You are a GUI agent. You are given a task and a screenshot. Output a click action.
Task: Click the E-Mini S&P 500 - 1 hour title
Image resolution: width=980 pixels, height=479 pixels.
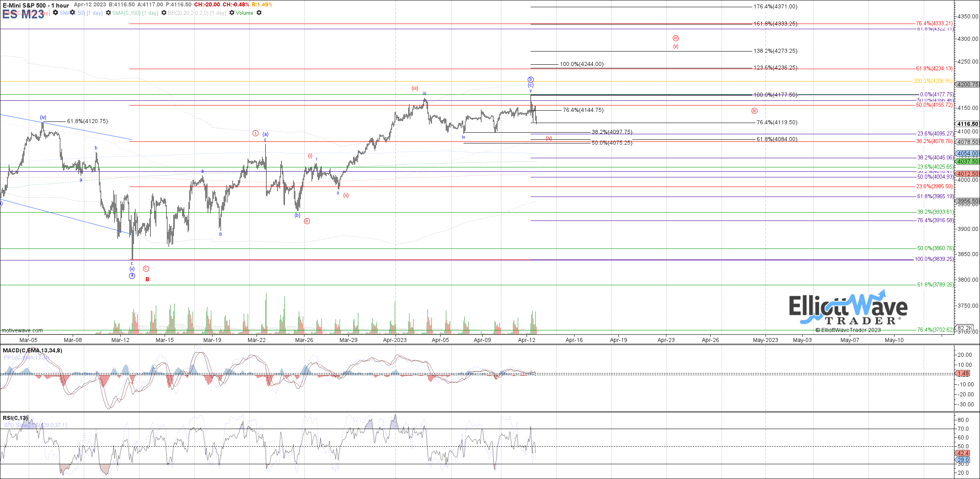coord(36,5)
